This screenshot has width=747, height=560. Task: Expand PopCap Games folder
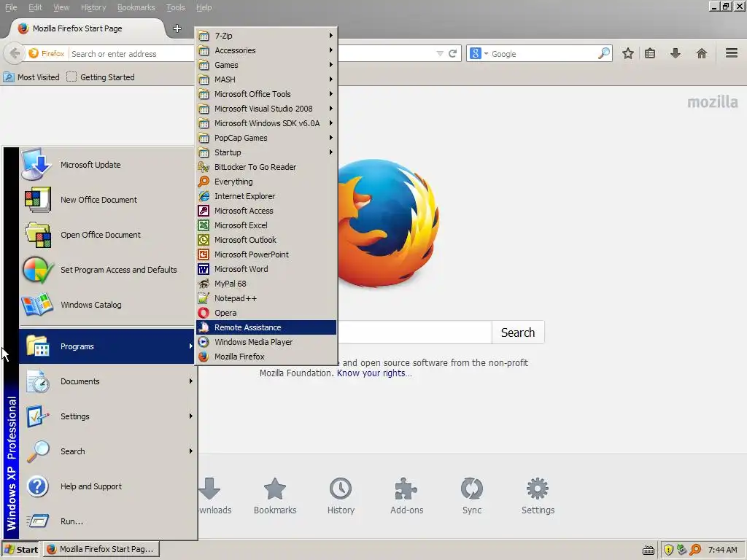[x=266, y=138]
